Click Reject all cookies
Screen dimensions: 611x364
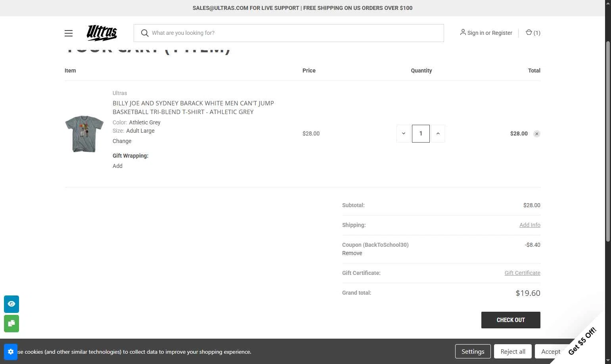(x=513, y=351)
